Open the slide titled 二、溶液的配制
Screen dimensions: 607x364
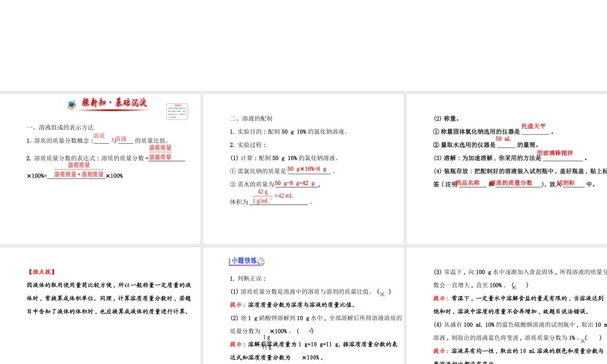point(303,169)
